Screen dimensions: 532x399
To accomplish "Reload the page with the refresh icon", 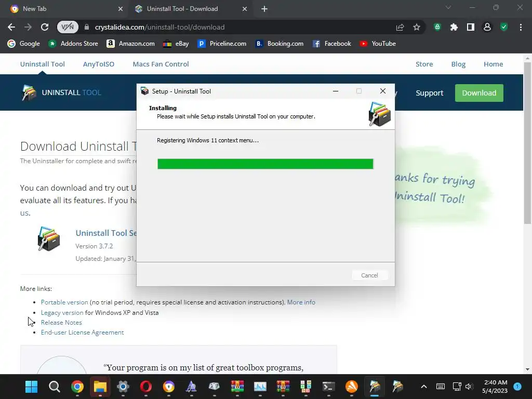I will pos(45,27).
